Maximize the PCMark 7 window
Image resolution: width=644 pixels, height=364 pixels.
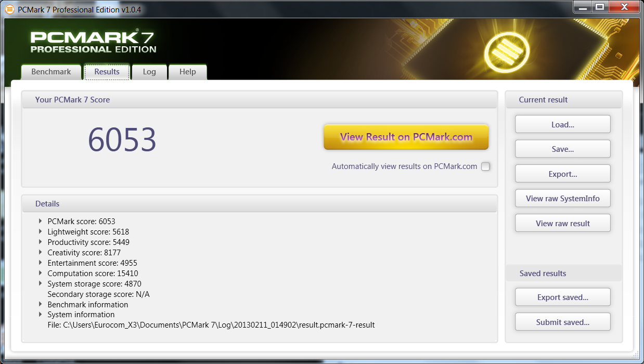click(x=599, y=7)
